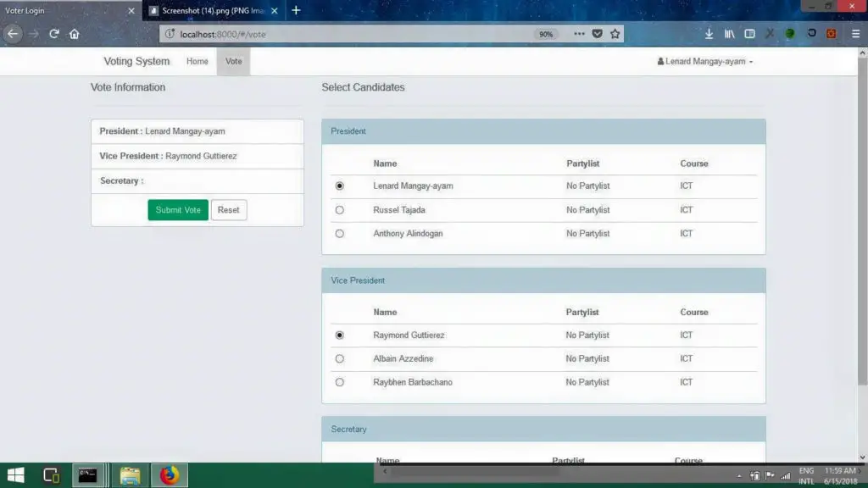The image size is (868, 488).
Task: Open the page actions three-dot menu
Action: tap(580, 34)
